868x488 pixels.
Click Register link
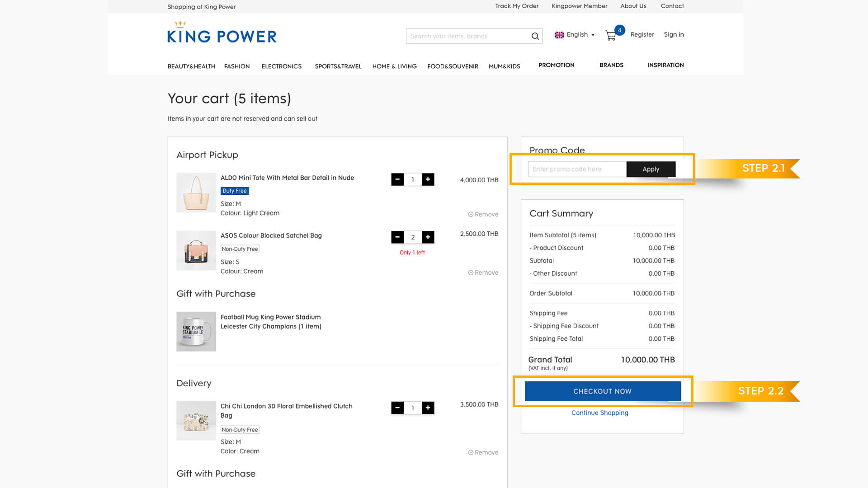(642, 35)
